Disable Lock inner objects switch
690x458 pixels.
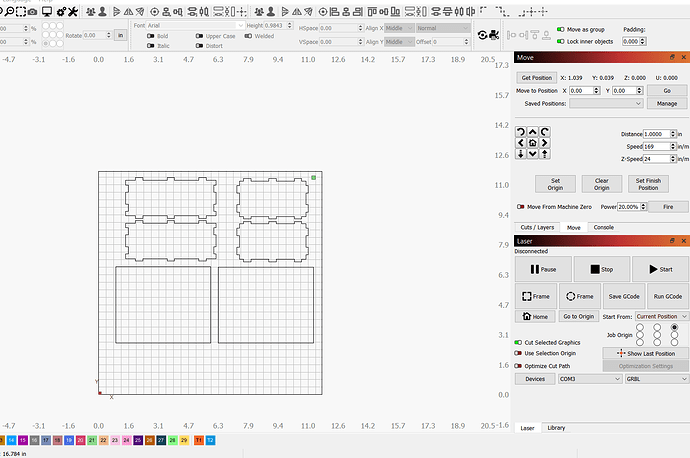pyautogui.click(x=561, y=41)
